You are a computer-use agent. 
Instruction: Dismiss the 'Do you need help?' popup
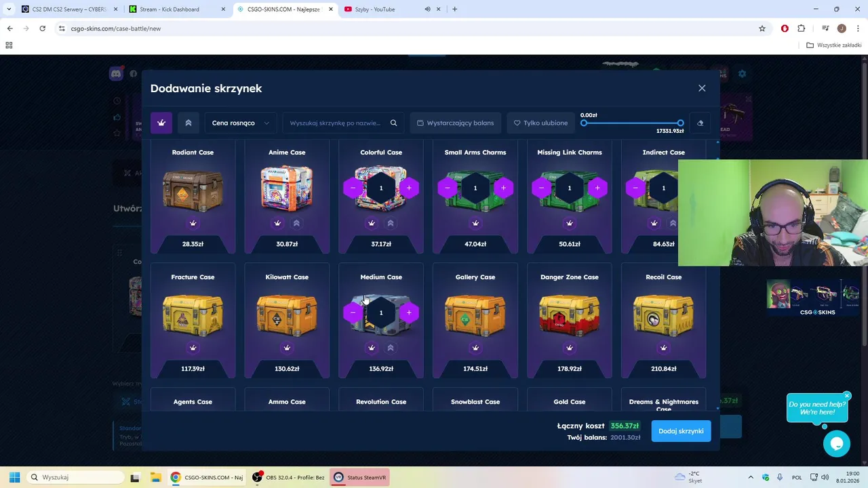coord(847,396)
